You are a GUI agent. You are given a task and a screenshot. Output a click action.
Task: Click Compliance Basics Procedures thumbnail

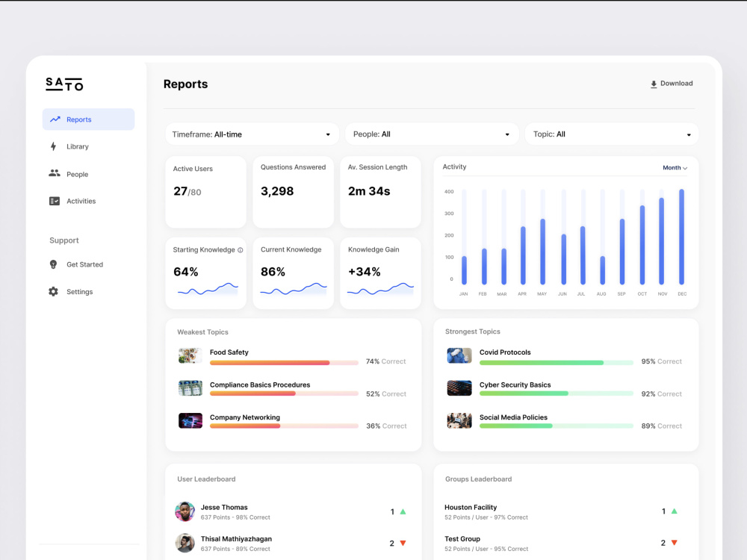(x=190, y=388)
